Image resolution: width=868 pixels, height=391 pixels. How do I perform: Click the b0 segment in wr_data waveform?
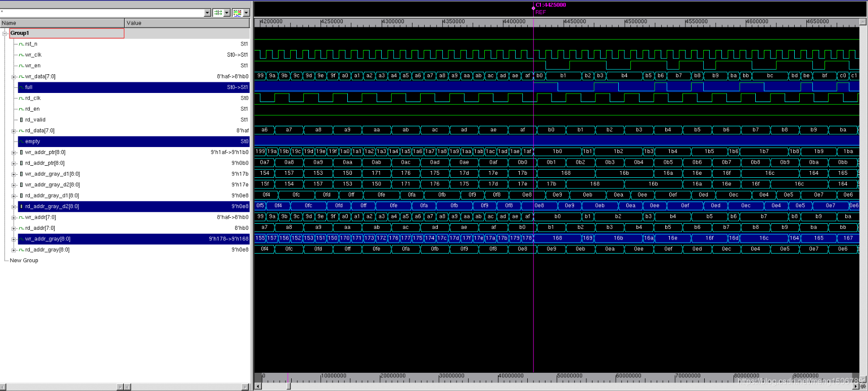(539, 76)
